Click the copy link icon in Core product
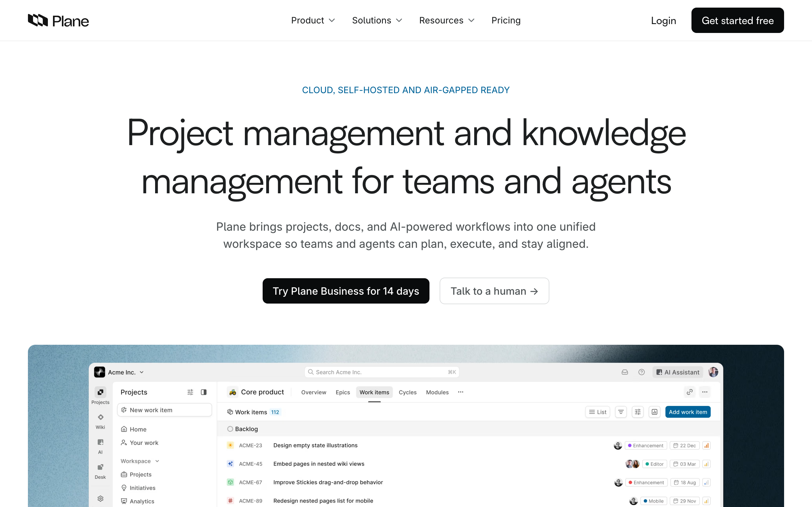The width and height of the screenshot is (812, 507). pyautogui.click(x=690, y=392)
